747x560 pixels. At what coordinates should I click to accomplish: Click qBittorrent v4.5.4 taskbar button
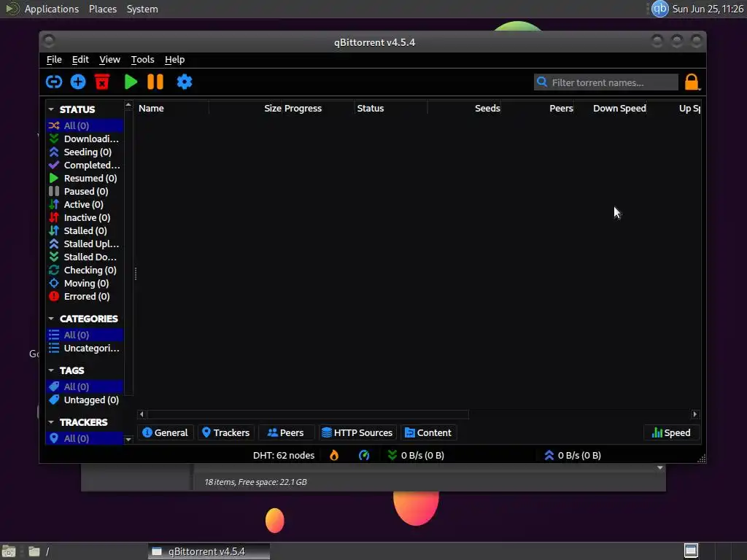click(209, 551)
